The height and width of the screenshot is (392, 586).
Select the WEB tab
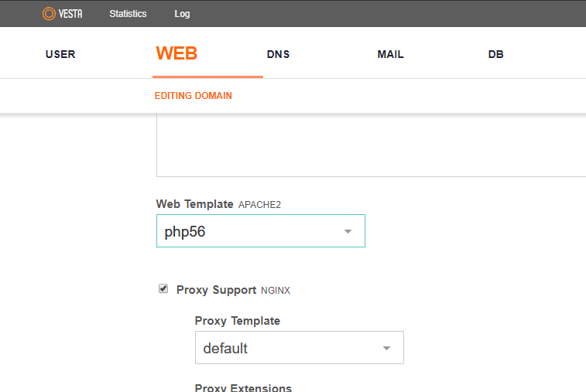point(176,53)
